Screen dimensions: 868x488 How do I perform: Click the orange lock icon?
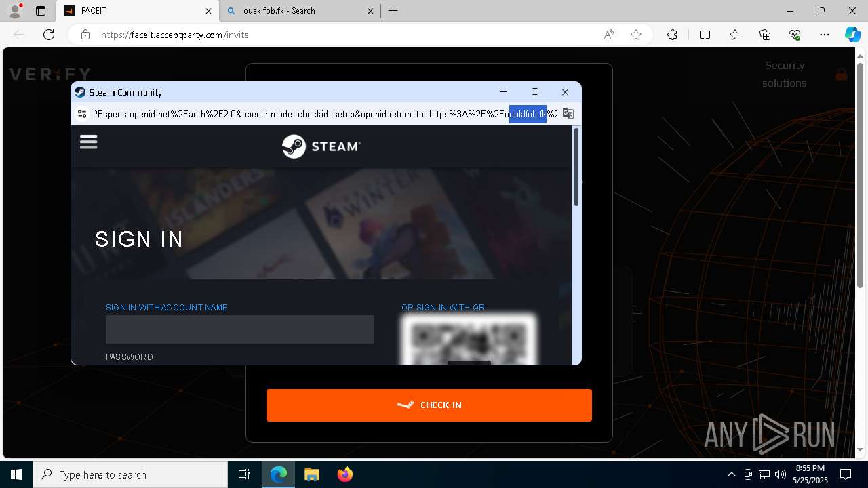tap(842, 75)
